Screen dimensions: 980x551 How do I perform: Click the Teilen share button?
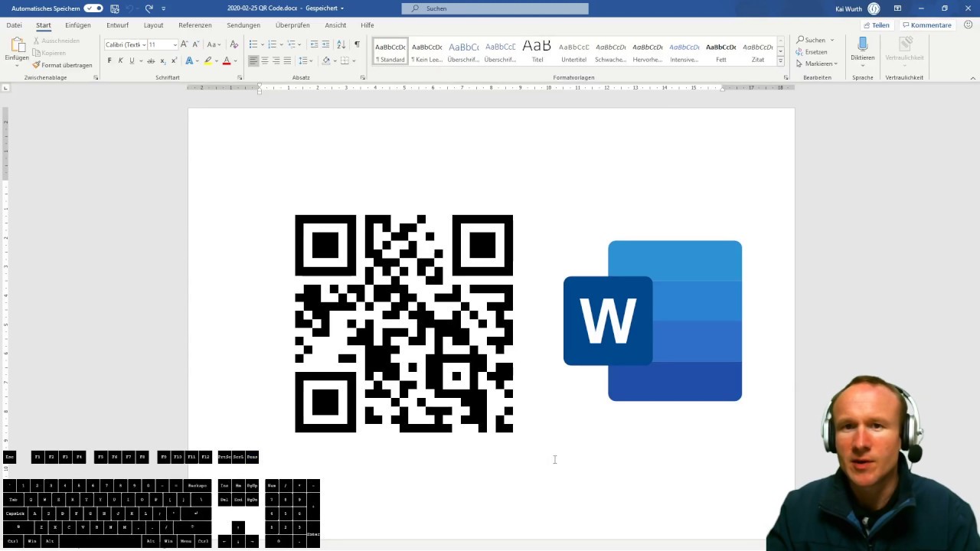pos(876,25)
